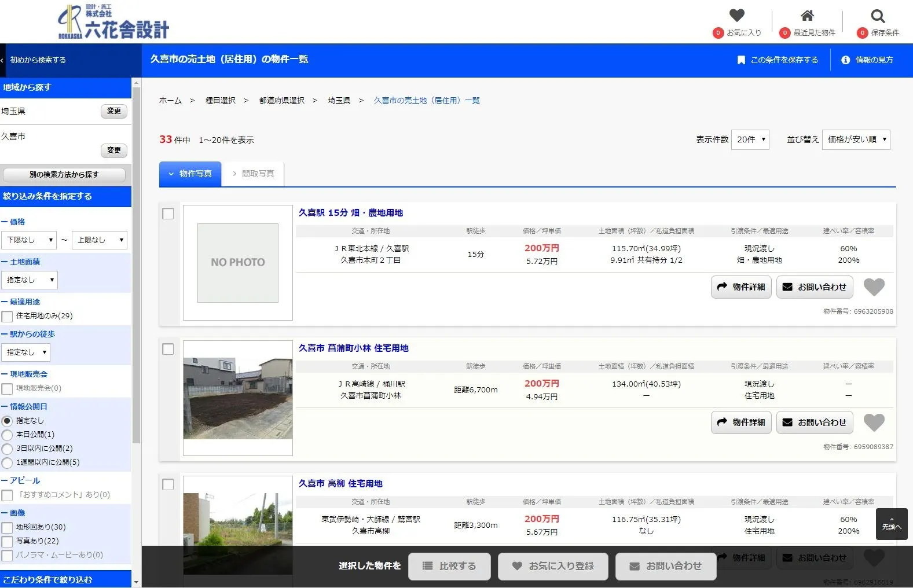Click the 六花舎設計 company logo
Viewport: 913px width, 588px height.
(113, 23)
